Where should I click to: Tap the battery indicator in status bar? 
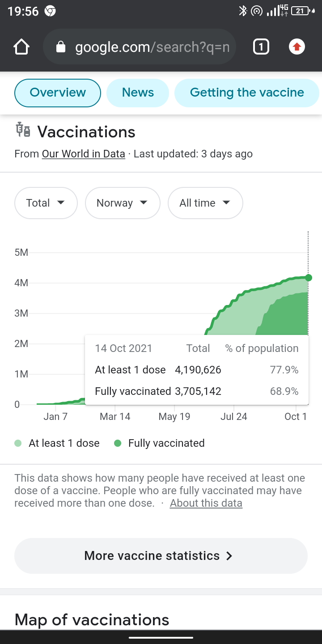(301, 11)
